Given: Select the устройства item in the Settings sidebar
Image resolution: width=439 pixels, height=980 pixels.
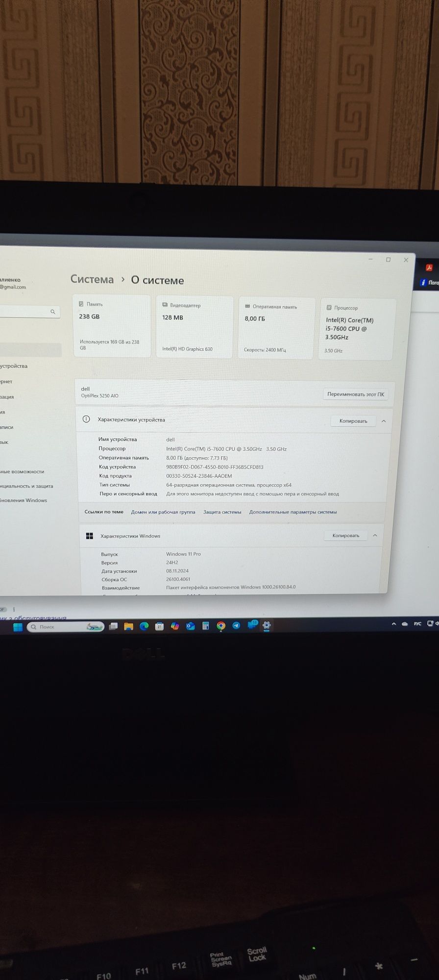Looking at the screenshot, I should [14, 366].
